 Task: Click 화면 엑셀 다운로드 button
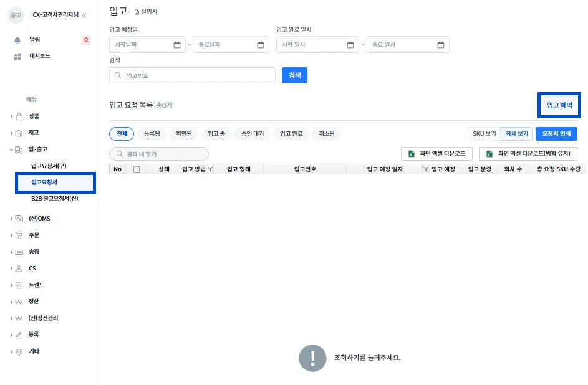tap(436, 153)
